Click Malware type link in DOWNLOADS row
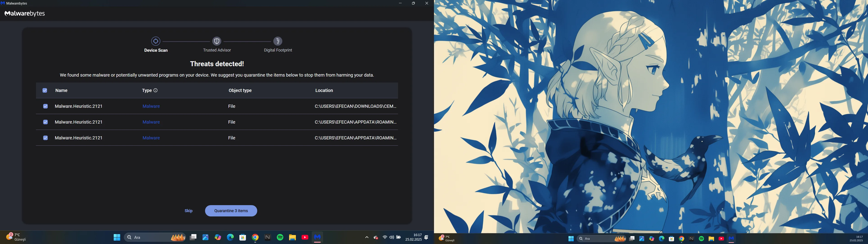The height and width of the screenshot is (244, 868). [151, 106]
